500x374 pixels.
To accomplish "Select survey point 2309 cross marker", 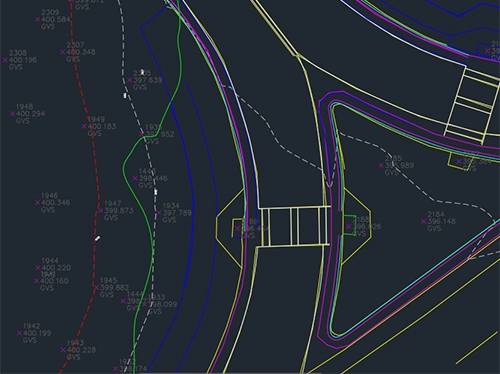I will click(x=38, y=20).
